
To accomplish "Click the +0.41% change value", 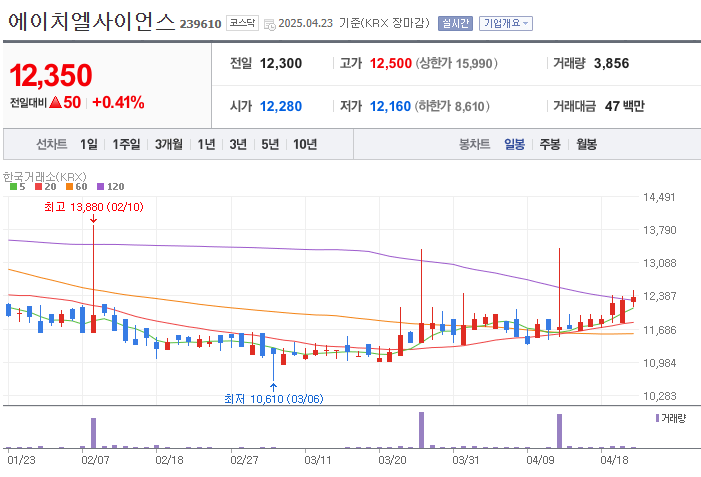I will (x=118, y=102).
